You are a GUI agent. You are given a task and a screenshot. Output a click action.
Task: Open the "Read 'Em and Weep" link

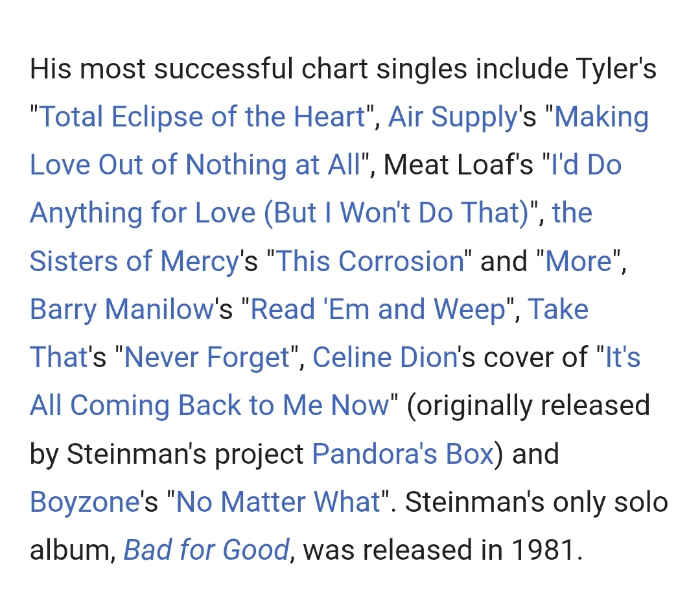click(x=378, y=309)
